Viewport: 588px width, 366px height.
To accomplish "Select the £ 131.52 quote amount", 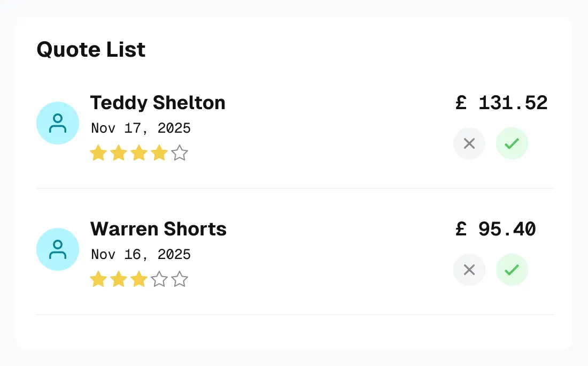I will coord(501,103).
